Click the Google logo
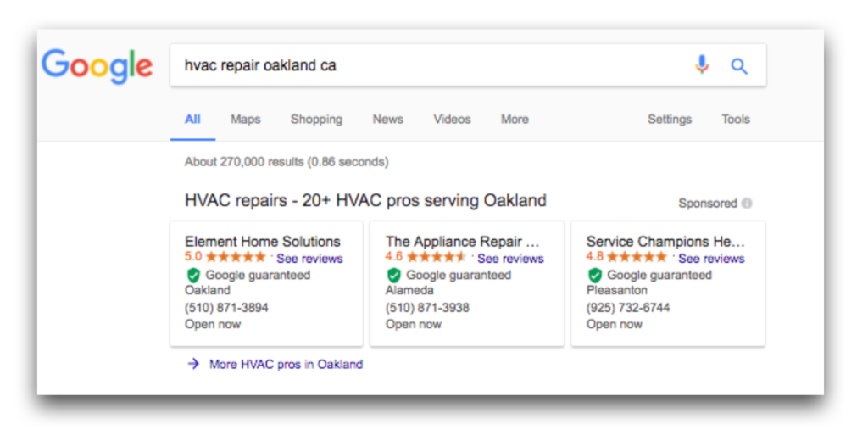The height and width of the screenshot is (430, 868). pyautogui.click(x=97, y=66)
